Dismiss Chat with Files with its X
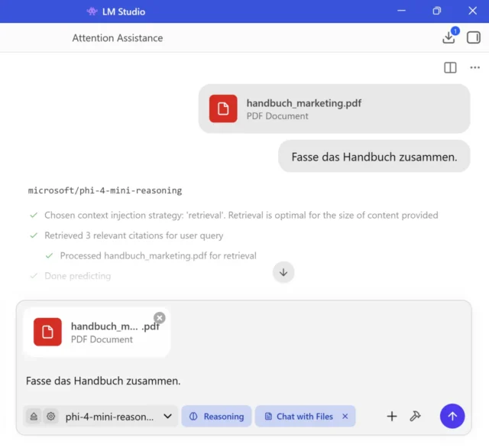 (345, 416)
